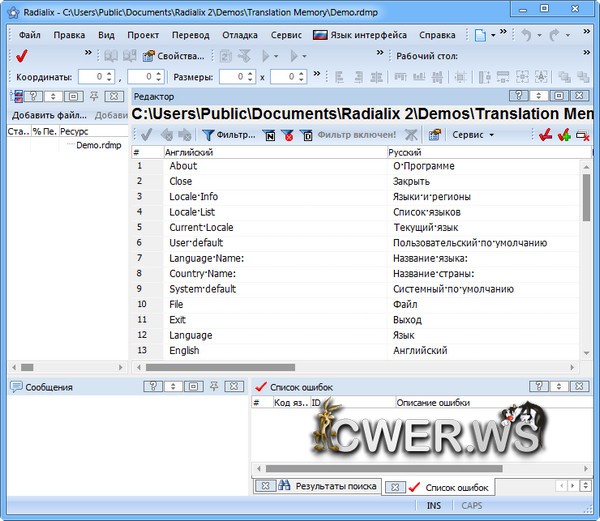Click the red checkmark validate icon in main toolbar

[22, 56]
